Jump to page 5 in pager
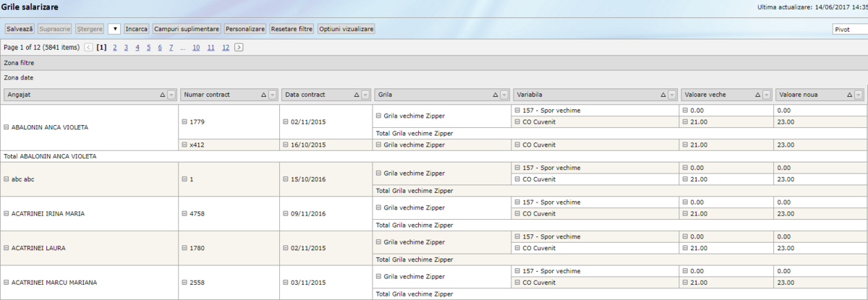Screen dimensions: 868x300 [148, 48]
